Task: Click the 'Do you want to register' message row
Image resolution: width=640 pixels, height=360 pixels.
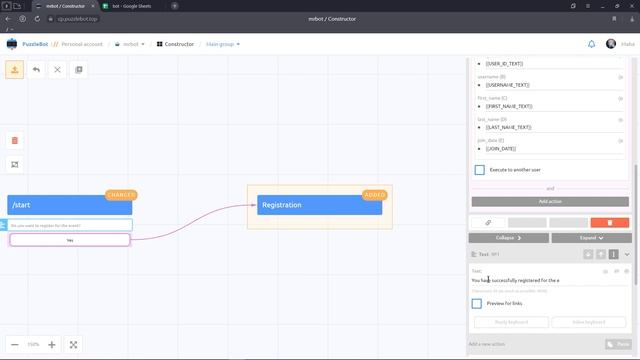Action: (70, 225)
